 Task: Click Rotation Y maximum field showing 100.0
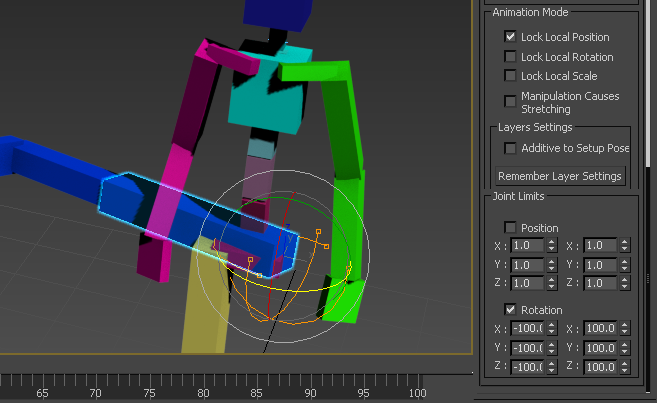tap(600, 348)
